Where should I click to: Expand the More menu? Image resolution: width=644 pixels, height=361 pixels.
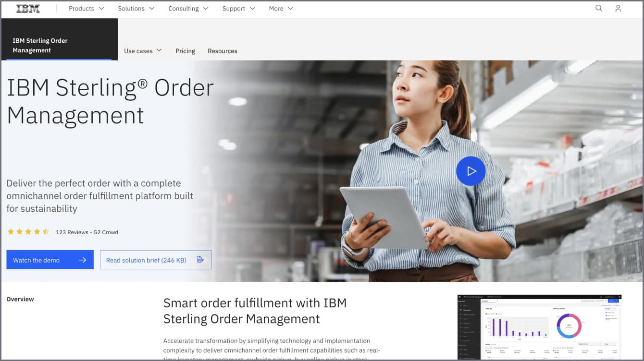[x=281, y=9]
